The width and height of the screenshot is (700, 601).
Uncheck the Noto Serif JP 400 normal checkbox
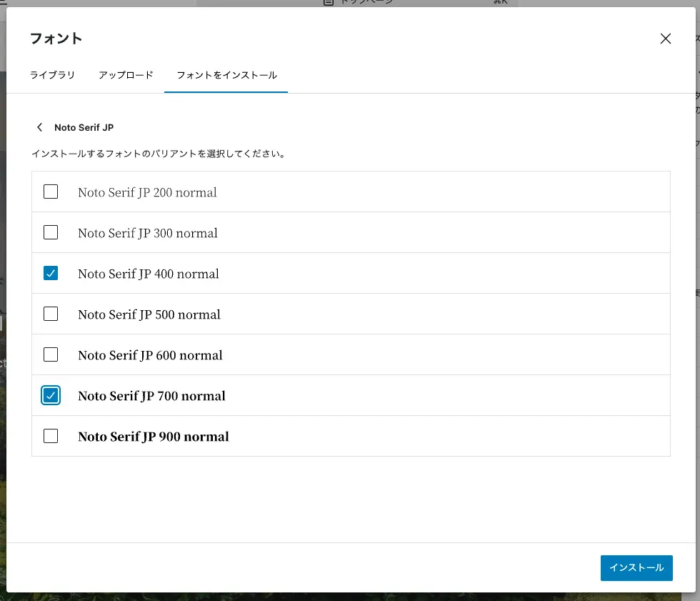[x=51, y=273]
